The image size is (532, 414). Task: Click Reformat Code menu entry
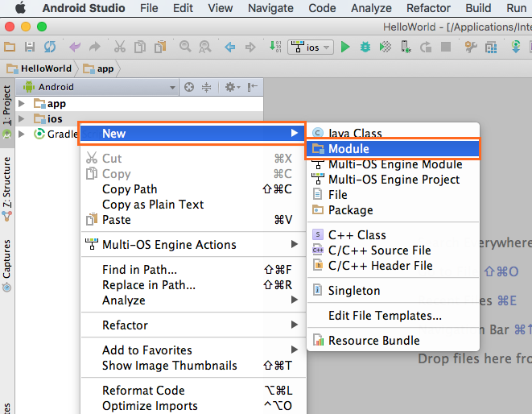coord(193,390)
